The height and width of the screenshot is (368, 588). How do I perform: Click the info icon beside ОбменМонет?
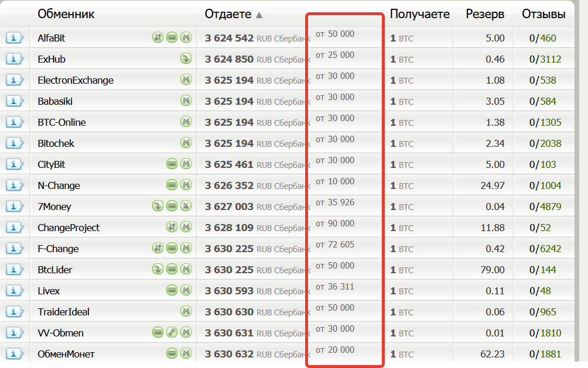tap(14, 353)
